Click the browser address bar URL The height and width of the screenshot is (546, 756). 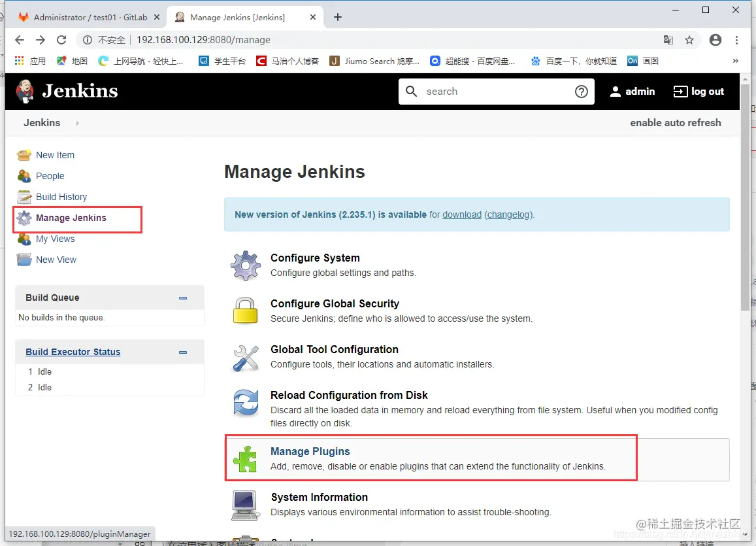[203, 40]
